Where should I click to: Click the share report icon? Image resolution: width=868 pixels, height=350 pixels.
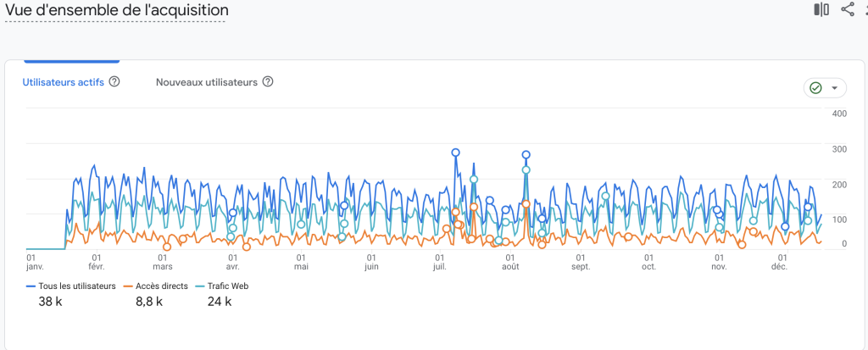click(847, 9)
